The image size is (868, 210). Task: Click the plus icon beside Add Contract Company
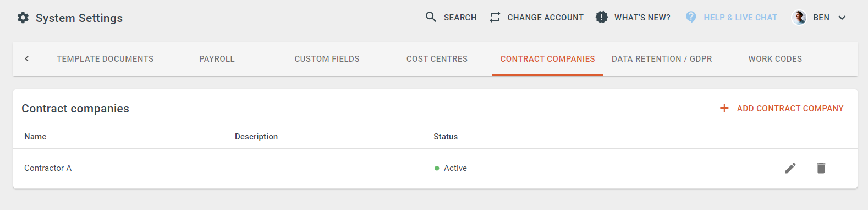[x=724, y=108]
